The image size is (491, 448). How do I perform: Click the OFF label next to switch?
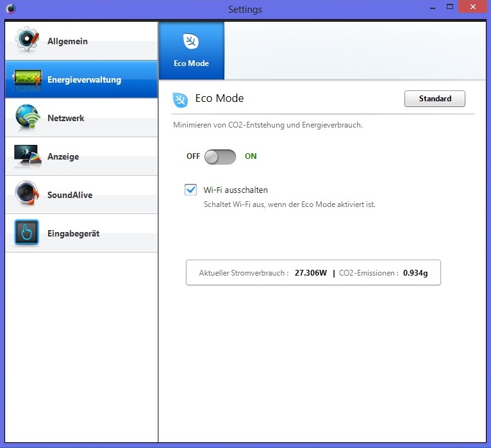pos(193,156)
